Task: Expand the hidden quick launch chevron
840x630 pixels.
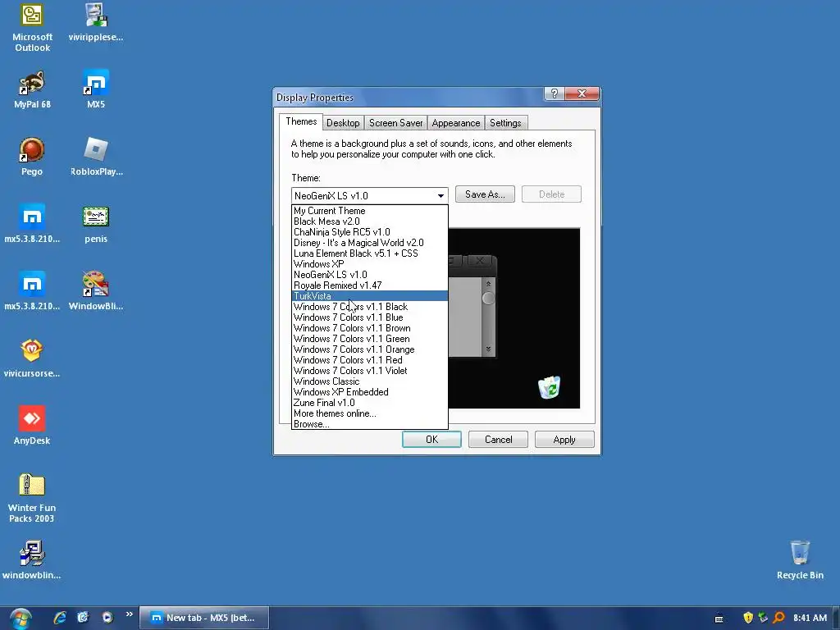Action: (129, 614)
